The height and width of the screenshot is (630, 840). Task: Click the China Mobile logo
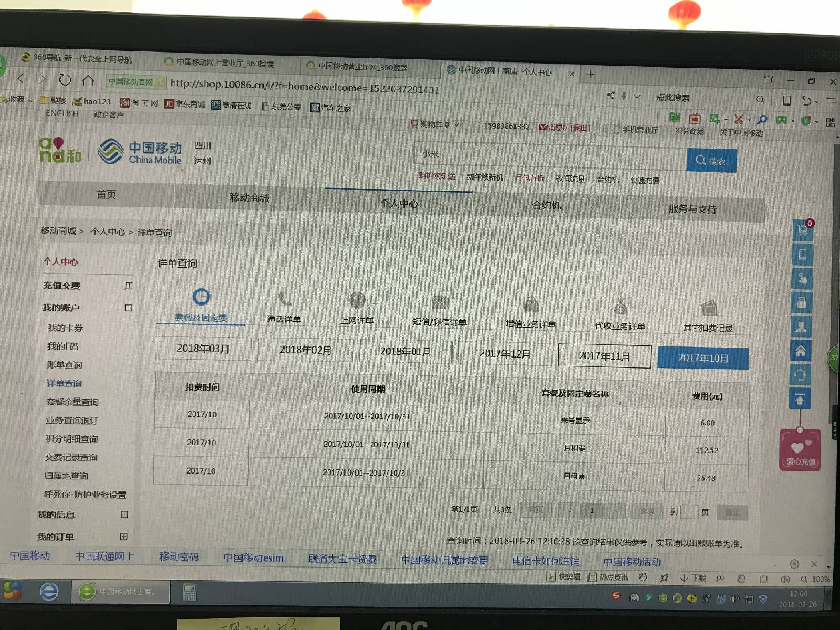tap(140, 151)
